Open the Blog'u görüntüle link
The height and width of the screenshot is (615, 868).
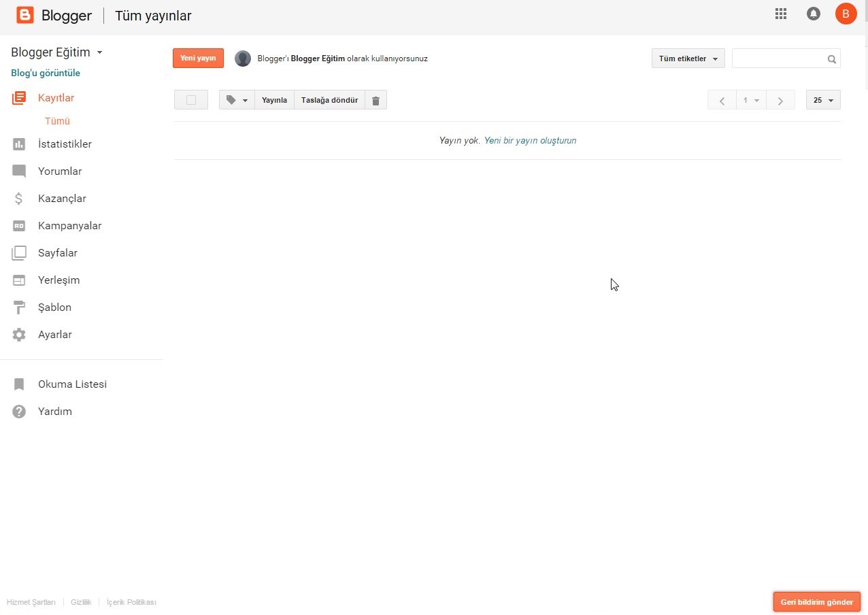(46, 73)
